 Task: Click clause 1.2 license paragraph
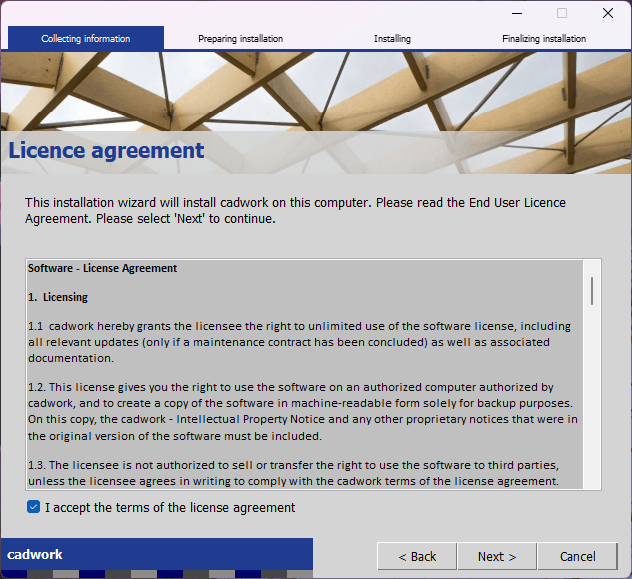(x=303, y=411)
